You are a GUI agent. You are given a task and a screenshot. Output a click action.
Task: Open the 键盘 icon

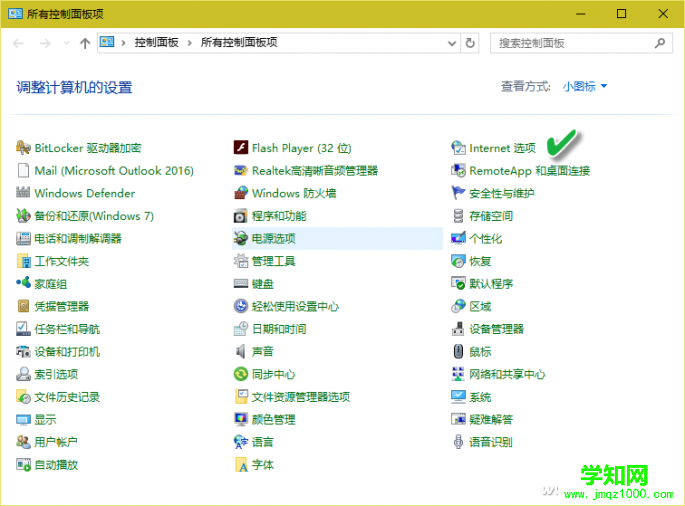click(x=241, y=284)
